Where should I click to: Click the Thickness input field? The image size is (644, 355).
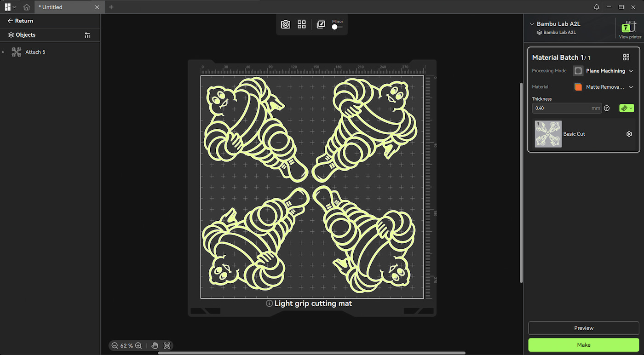567,108
